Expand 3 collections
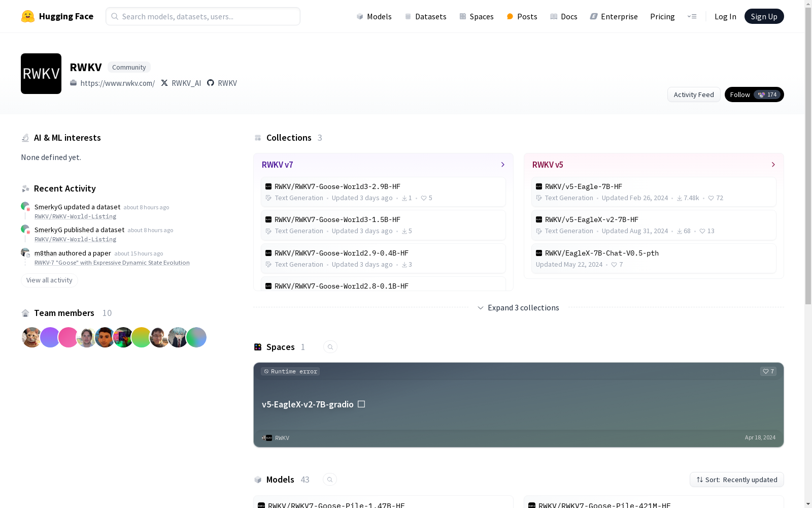This screenshot has width=812, height=508. coord(518,308)
